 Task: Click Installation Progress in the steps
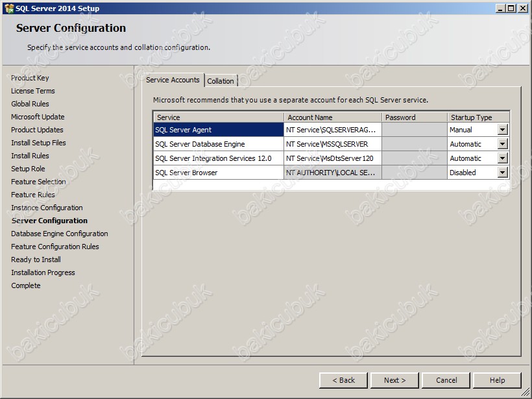coord(43,272)
